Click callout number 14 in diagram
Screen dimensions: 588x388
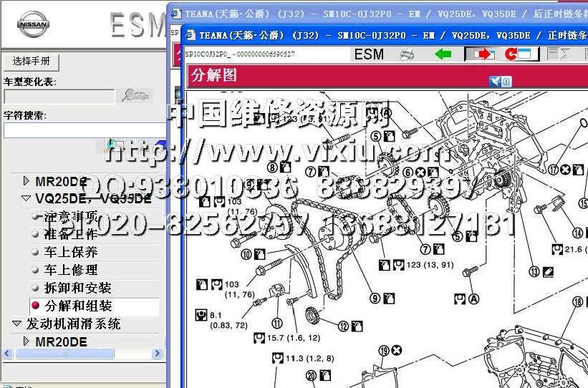tap(577, 233)
